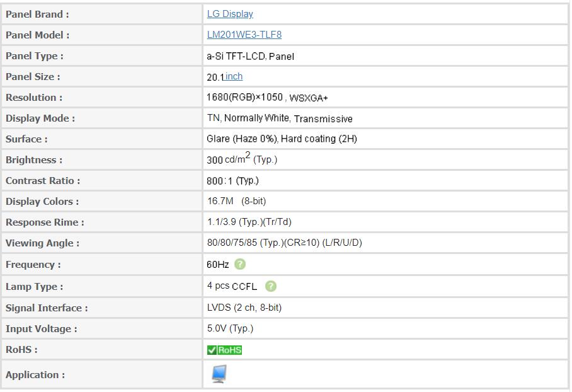Click the monitor application icon

(219, 374)
